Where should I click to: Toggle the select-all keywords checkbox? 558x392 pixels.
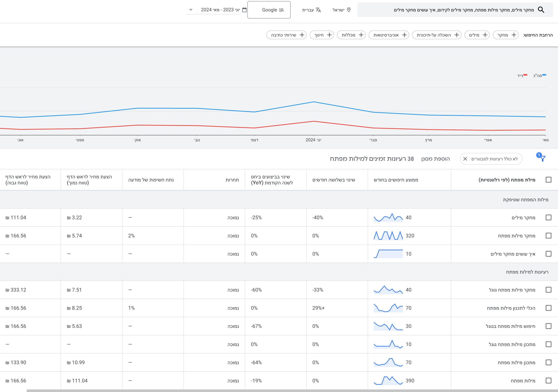click(548, 180)
